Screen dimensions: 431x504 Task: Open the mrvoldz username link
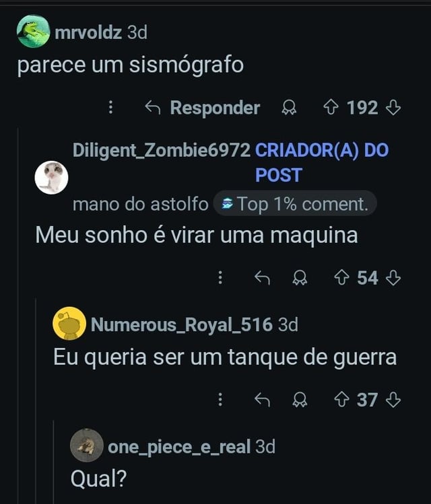(88, 31)
